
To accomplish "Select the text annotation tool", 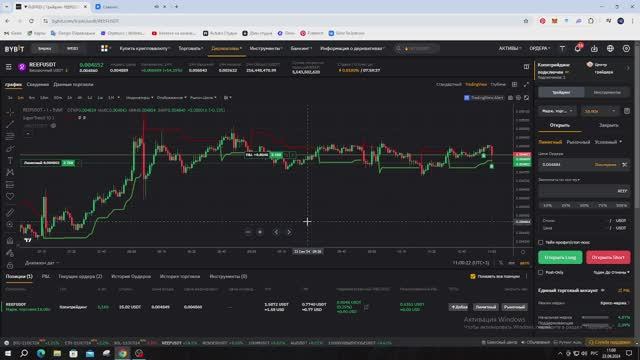I will (10, 160).
